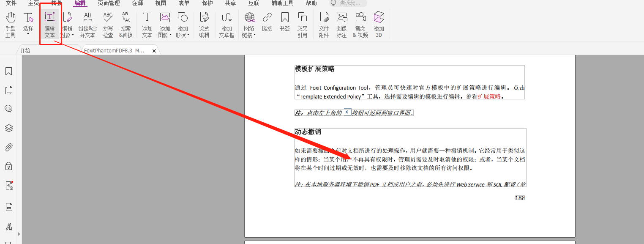644x244 pixels.
Task: Click the Add 3D (添加3D) icon
Action: (x=379, y=25)
